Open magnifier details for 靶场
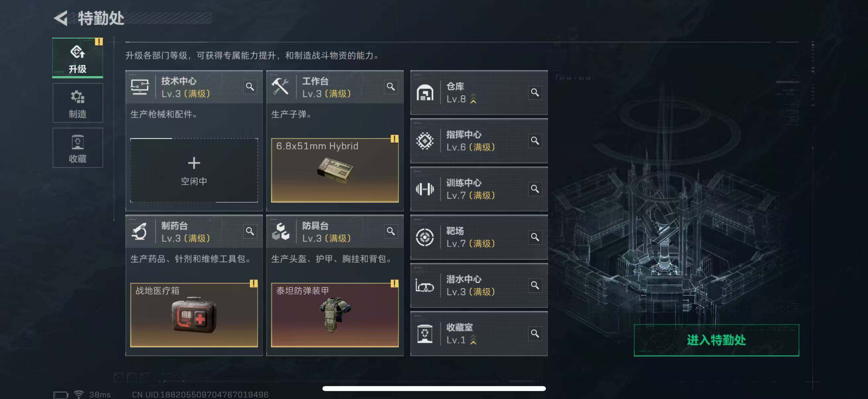 click(x=535, y=237)
